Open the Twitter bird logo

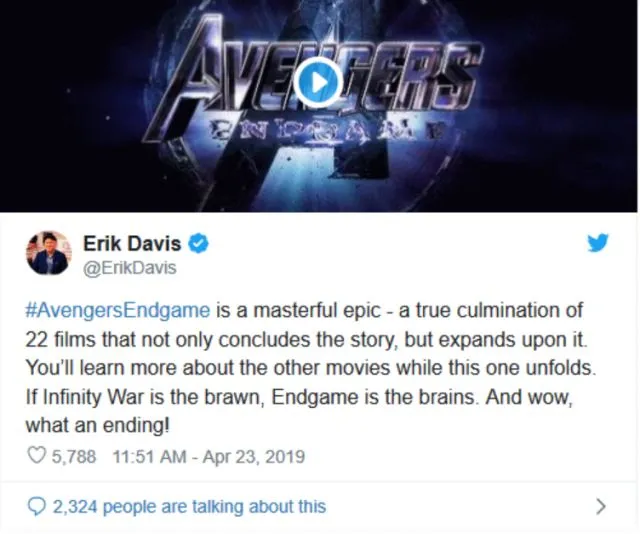pyautogui.click(x=598, y=243)
